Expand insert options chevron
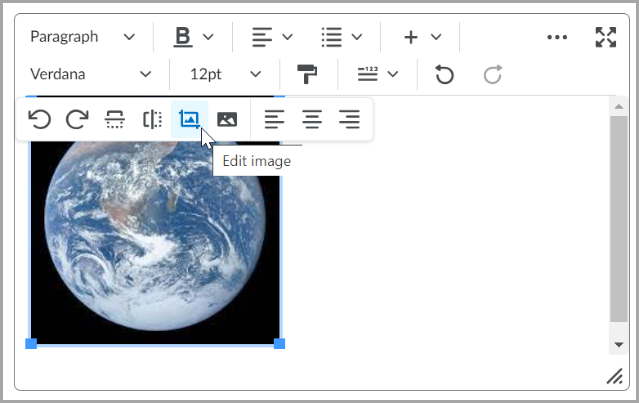Screen dimensions: 639x403 pos(436,37)
